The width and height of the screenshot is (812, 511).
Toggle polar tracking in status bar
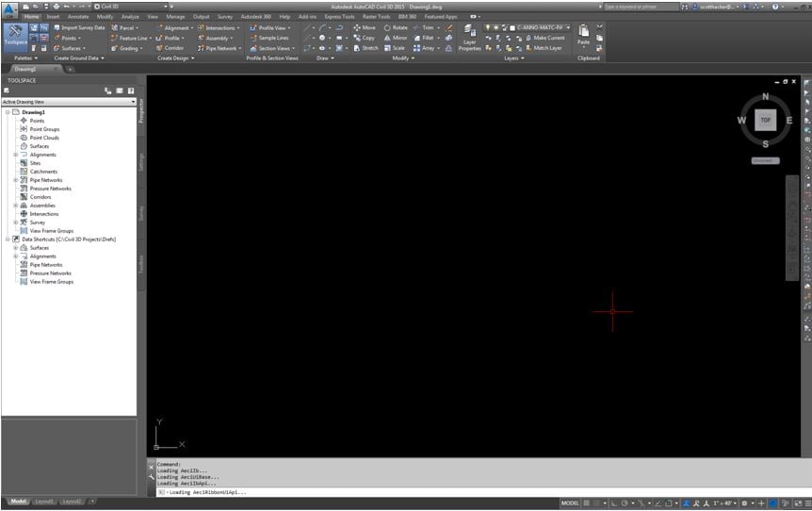625,503
